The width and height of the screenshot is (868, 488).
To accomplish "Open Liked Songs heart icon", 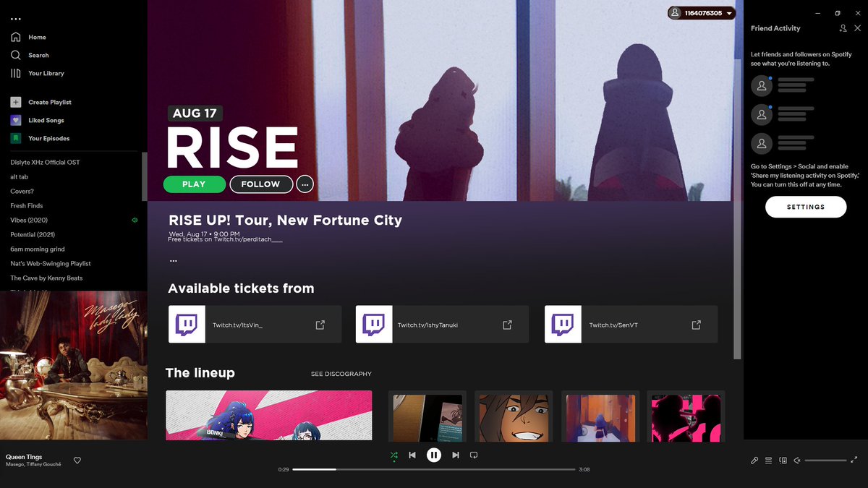I will [16, 120].
